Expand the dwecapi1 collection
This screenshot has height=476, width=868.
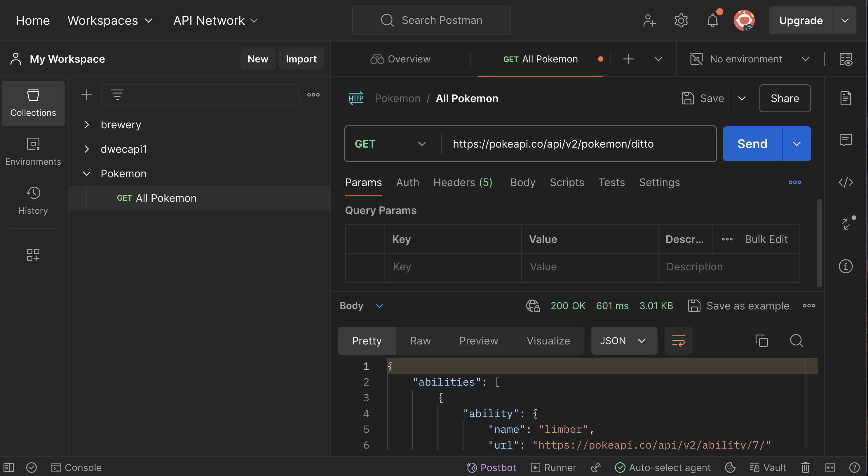pos(87,149)
